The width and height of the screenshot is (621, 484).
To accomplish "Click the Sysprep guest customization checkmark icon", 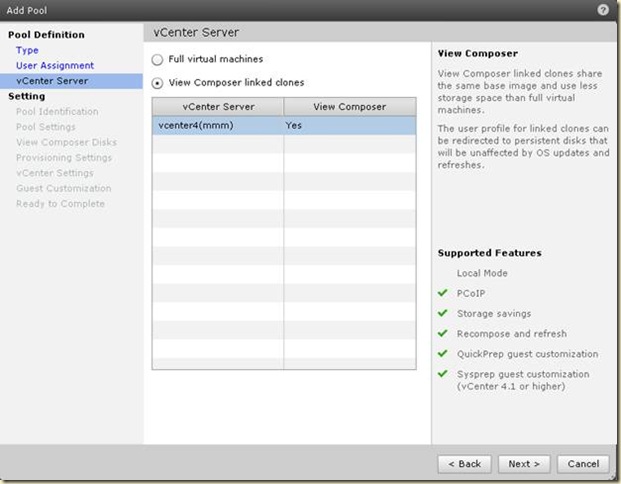I will 442,373.
